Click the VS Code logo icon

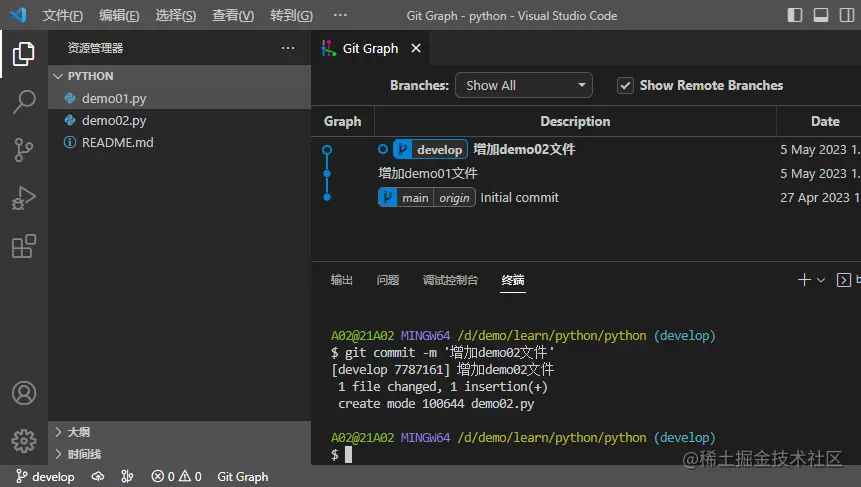[x=18, y=15]
